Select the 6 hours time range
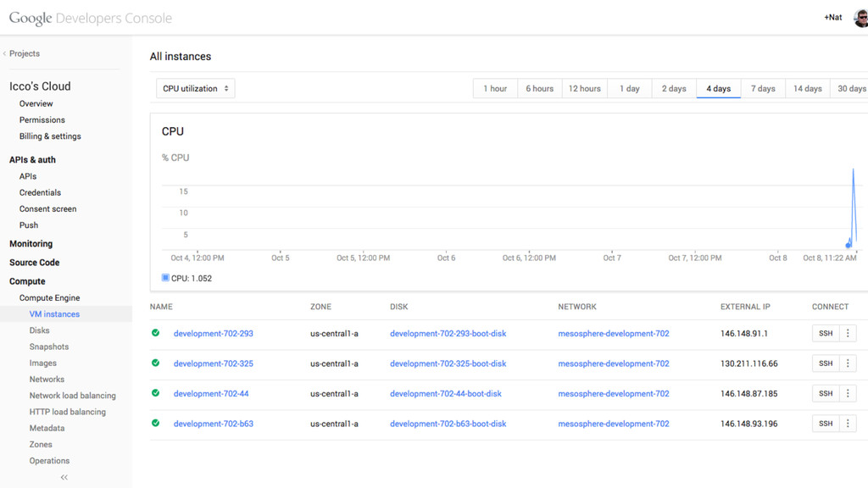 pos(540,88)
